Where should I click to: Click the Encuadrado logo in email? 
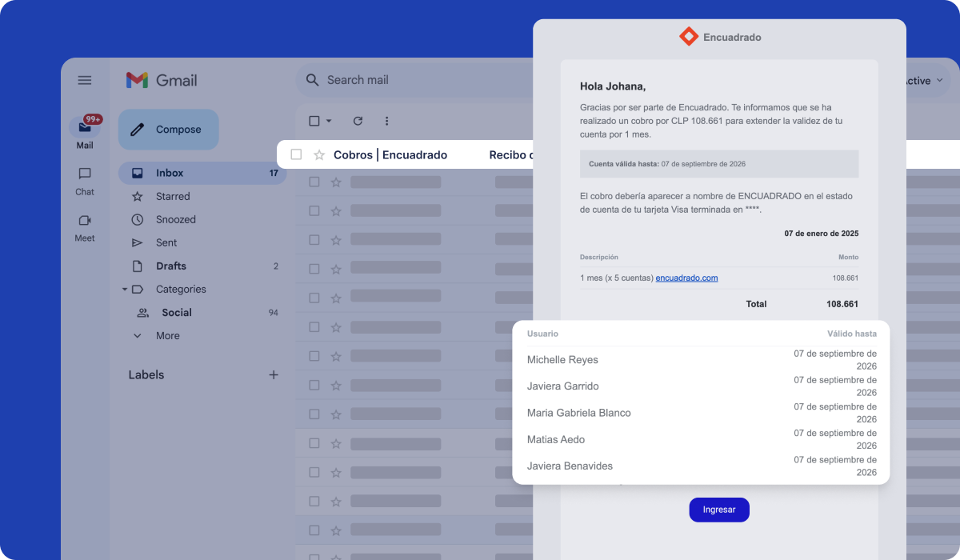point(720,37)
